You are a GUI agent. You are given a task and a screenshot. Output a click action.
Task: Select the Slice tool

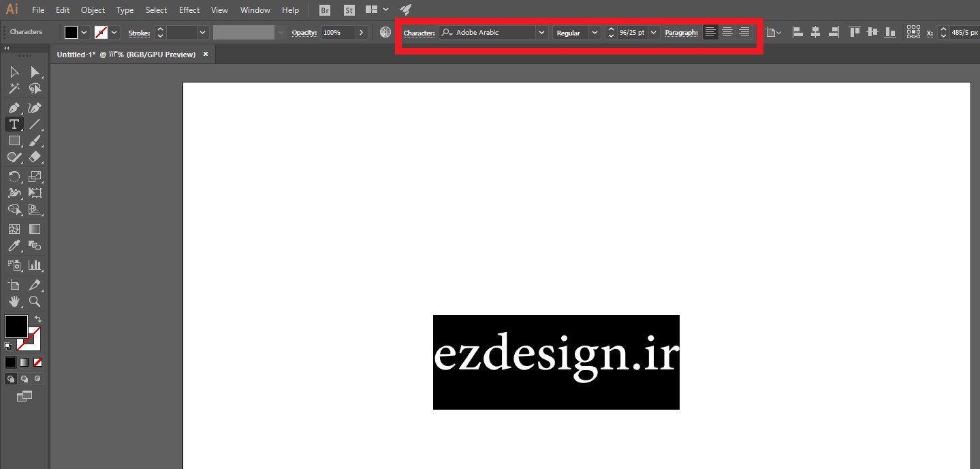(35, 285)
